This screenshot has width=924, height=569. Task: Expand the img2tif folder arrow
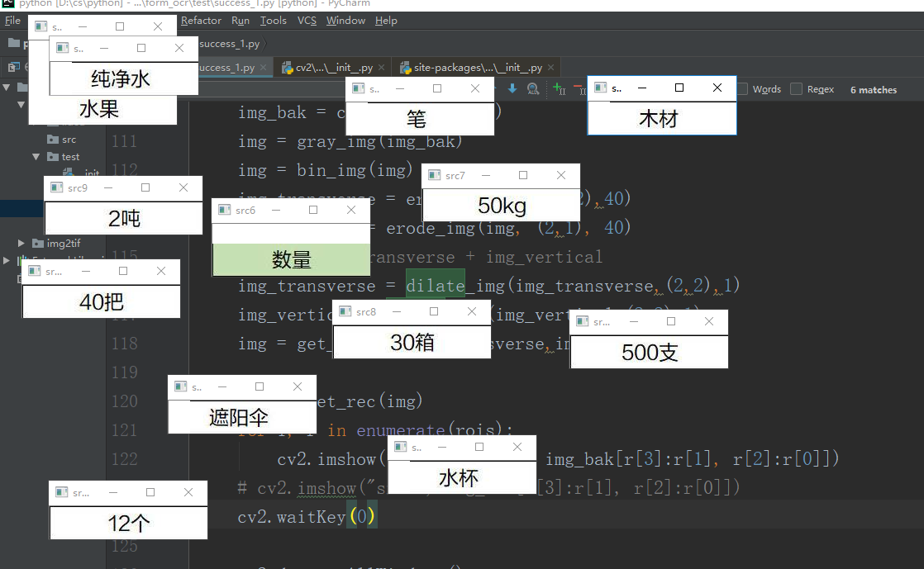click(21, 244)
